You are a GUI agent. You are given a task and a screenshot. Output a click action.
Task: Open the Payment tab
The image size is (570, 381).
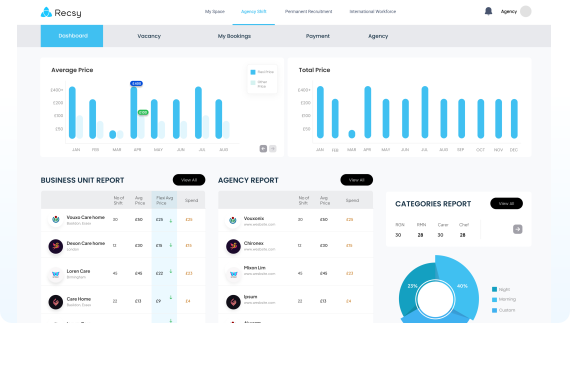click(x=318, y=36)
